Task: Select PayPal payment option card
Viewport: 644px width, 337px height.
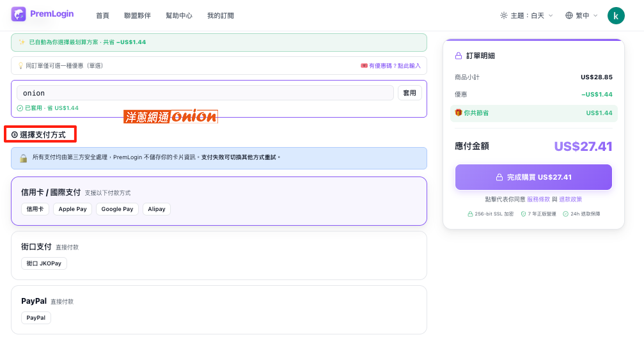Action: click(x=219, y=310)
